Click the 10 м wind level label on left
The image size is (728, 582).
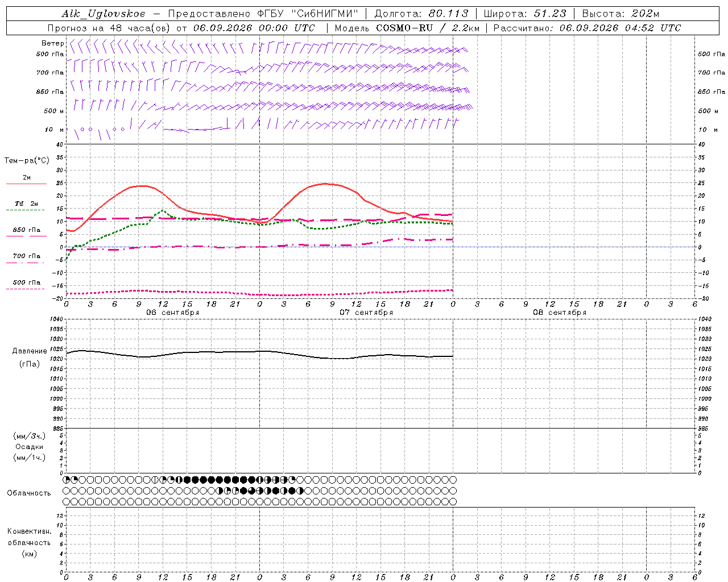click(x=55, y=130)
